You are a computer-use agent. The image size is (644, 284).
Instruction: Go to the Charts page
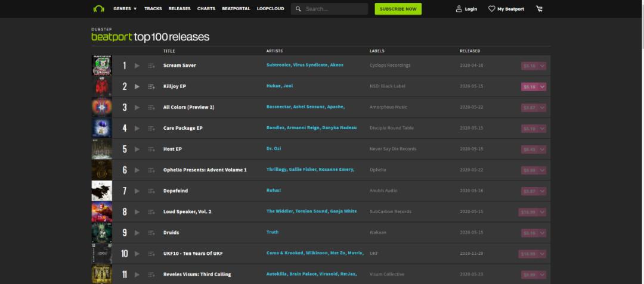[x=206, y=8]
